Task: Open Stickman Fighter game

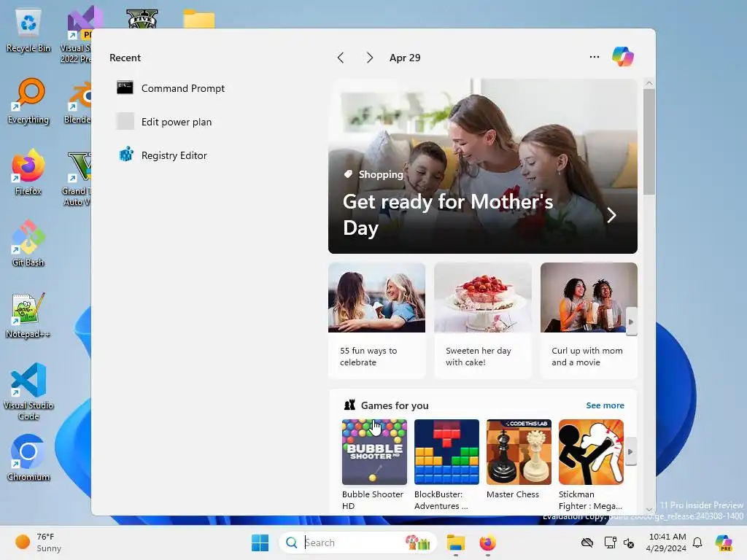Action: pos(591,464)
